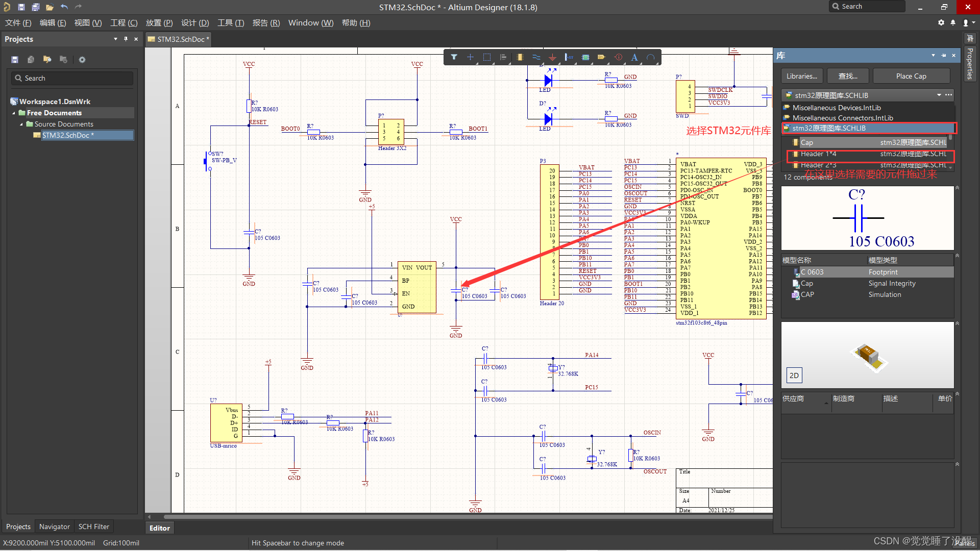This screenshot has height=551, width=980.
Task: Click the Libraries... button
Action: pyautogui.click(x=801, y=76)
